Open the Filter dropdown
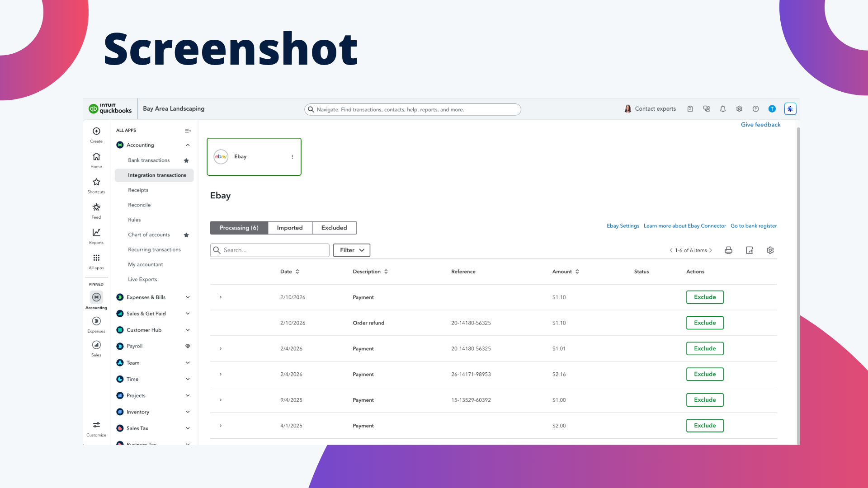This screenshot has width=868, height=488. click(352, 250)
